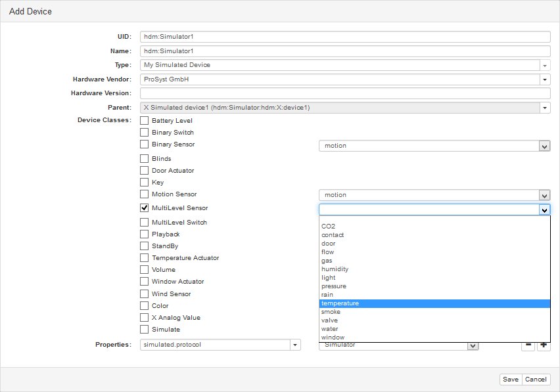Click the plus icon to add property
The image size is (560, 392).
(544, 346)
